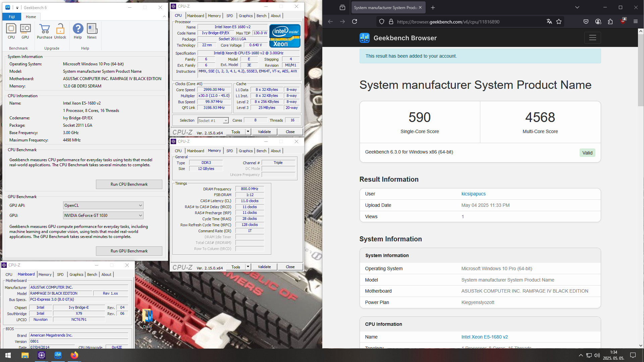Open the list all tabs chevron in Firefox
Screen dimensions: 644x362
577,7
